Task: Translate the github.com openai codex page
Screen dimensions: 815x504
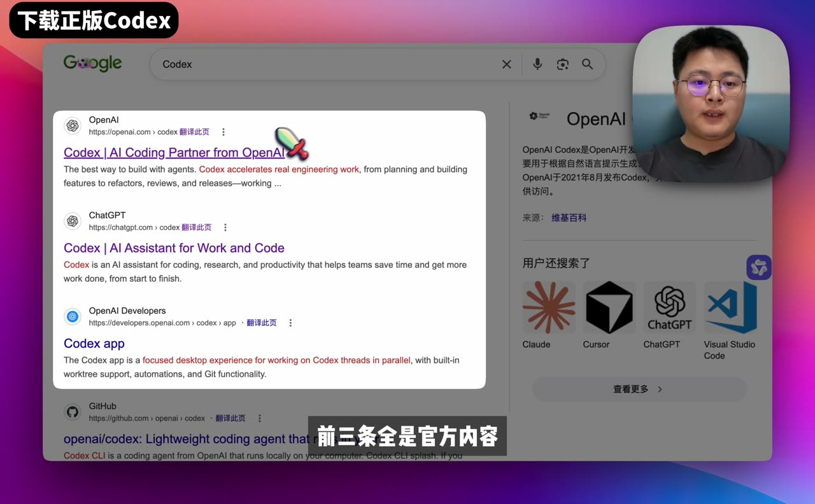Action: (230, 419)
